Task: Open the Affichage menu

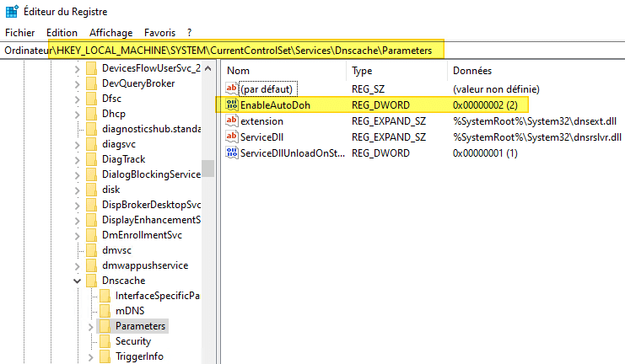Action: tap(110, 33)
